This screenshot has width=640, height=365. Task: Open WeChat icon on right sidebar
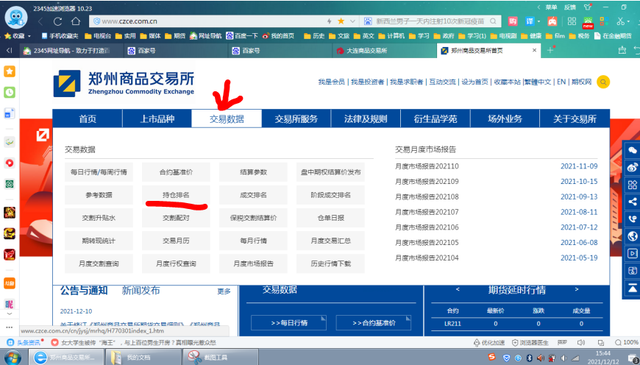coord(632,151)
